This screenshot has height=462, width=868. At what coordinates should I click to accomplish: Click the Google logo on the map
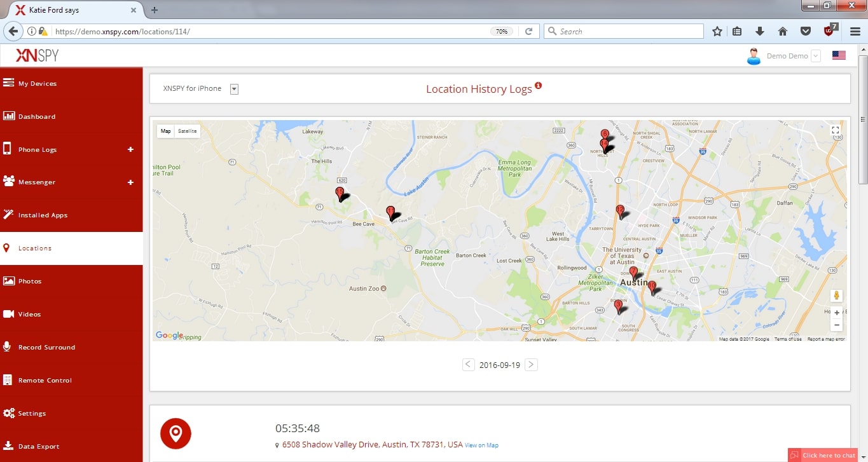coord(169,336)
